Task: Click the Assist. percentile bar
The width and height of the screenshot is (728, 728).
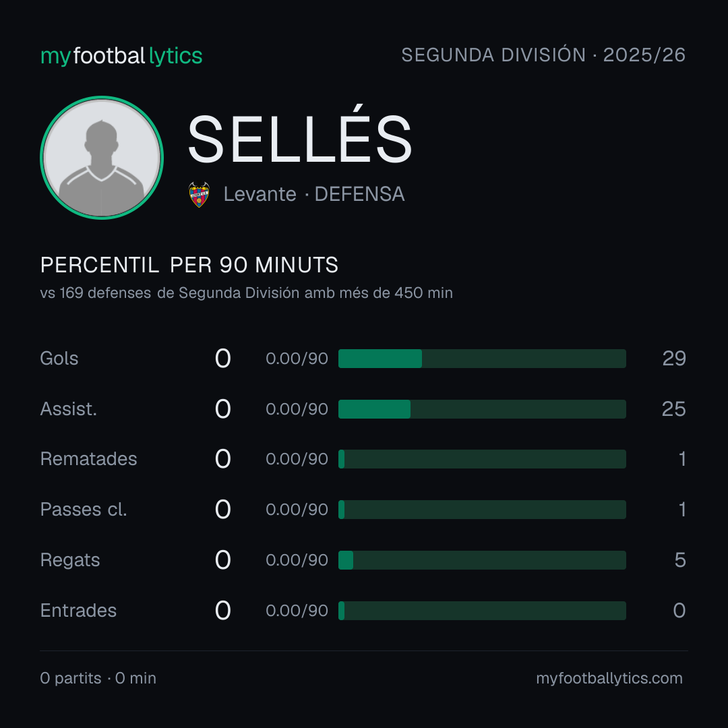Action: click(482, 409)
